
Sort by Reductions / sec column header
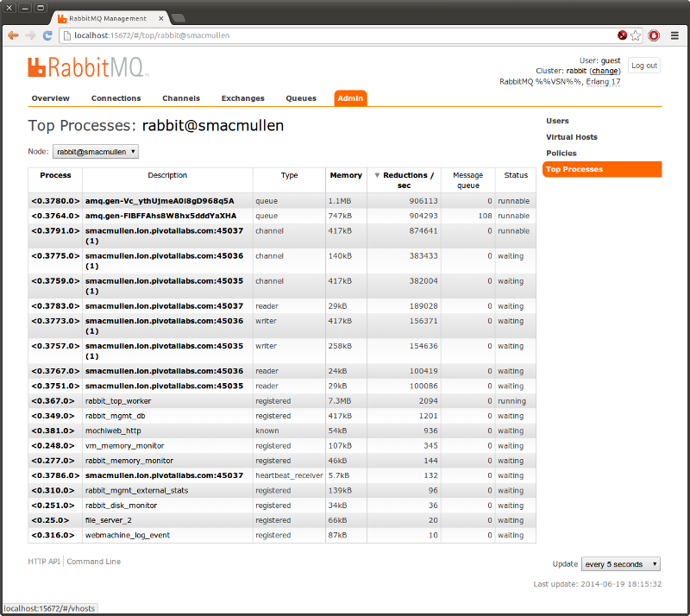click(405, 180)
